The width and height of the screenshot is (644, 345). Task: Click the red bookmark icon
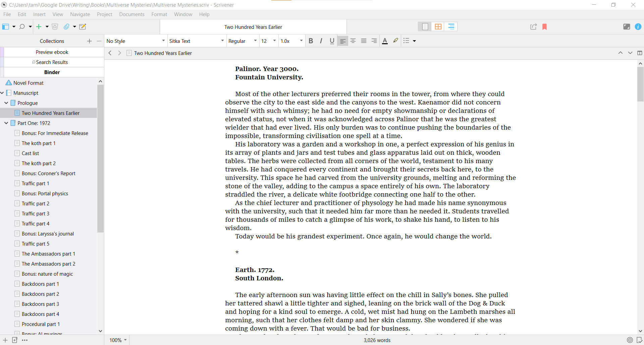coord(545,27)
